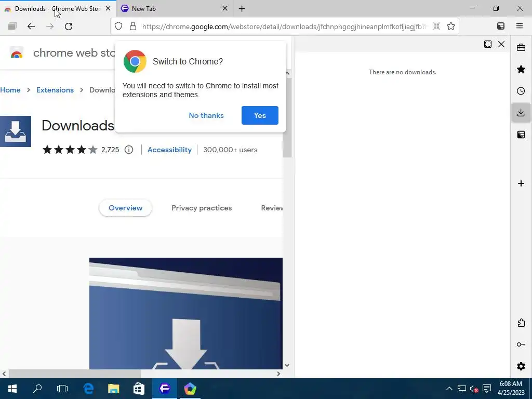This screenshot has height=399, width=532.
Task: Click the taskbar clock showing 6:08 AM
Action: 511,389
